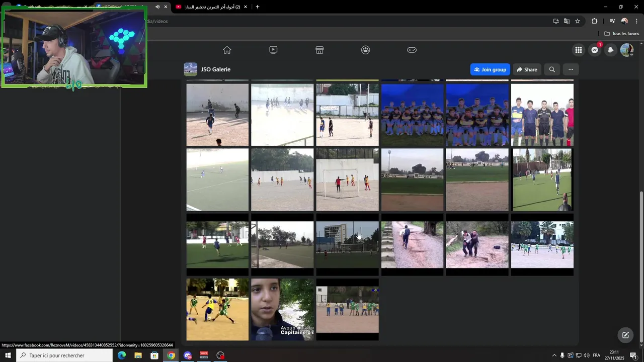Open the Chrome translate page icon
The image size is (644, 362).
(567, 21)
